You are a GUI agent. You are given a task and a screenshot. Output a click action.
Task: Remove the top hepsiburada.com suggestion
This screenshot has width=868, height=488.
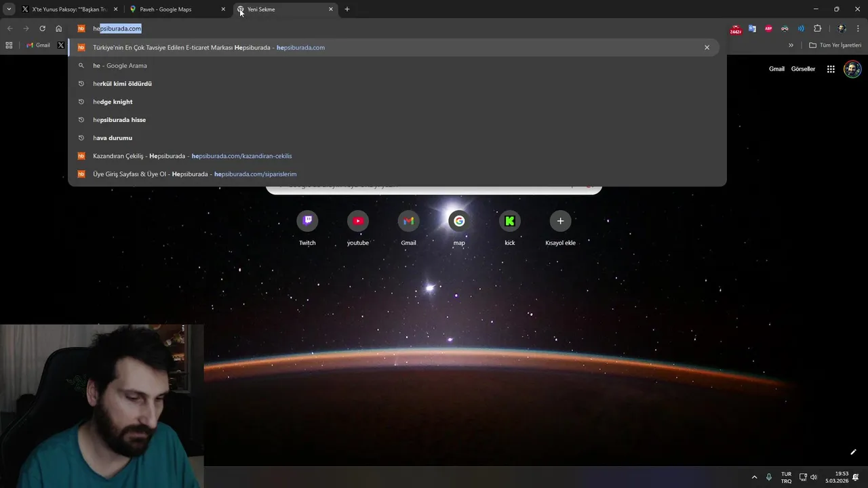(x=707, y=47)
